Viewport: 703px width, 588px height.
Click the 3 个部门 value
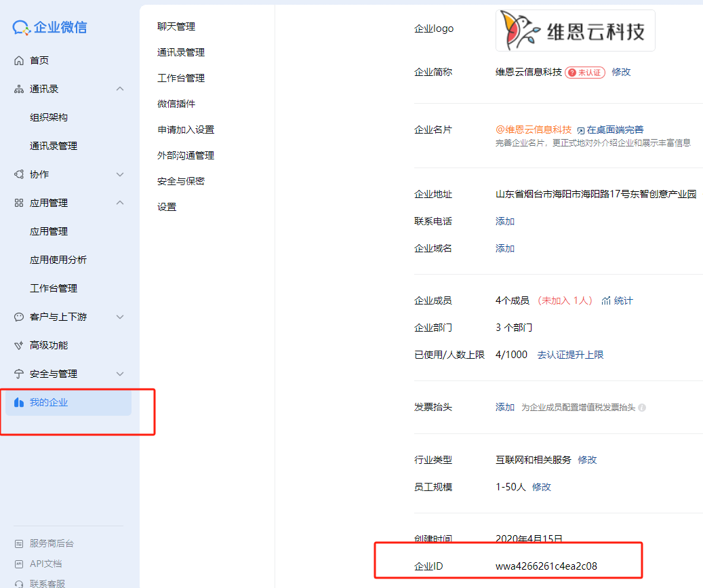514,328
